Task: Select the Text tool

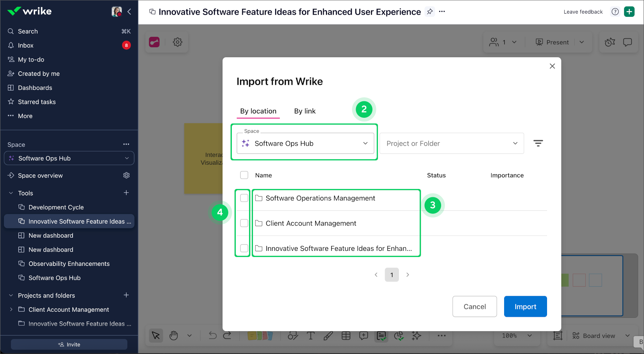Action: 311,335
